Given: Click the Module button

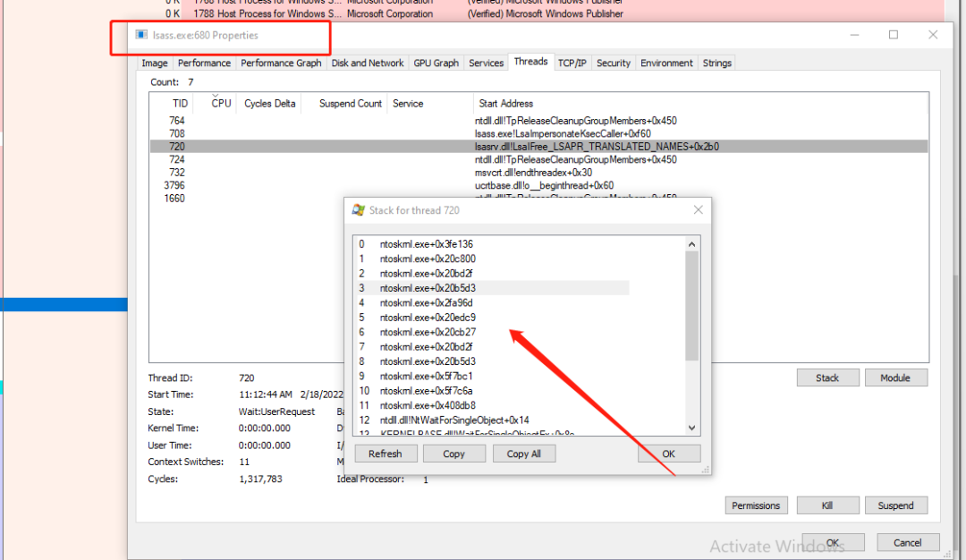Looking at the screenshot, I should point(895,378).
